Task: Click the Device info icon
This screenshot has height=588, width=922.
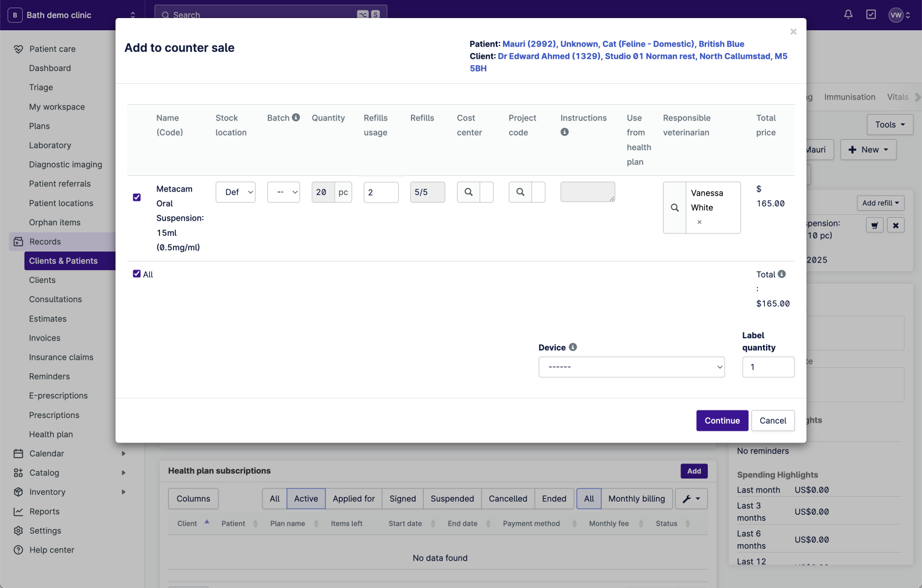Action: 573,347
